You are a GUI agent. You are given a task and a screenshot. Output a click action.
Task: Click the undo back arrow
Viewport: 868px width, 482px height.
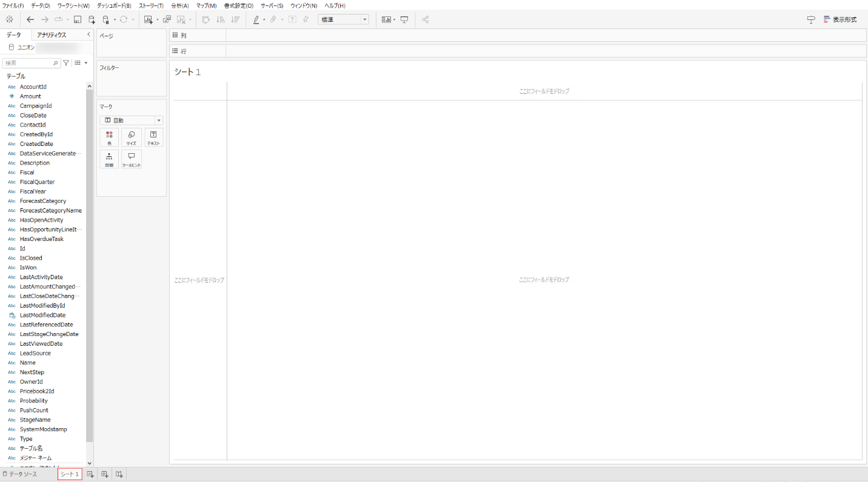(x=30, y=19)
